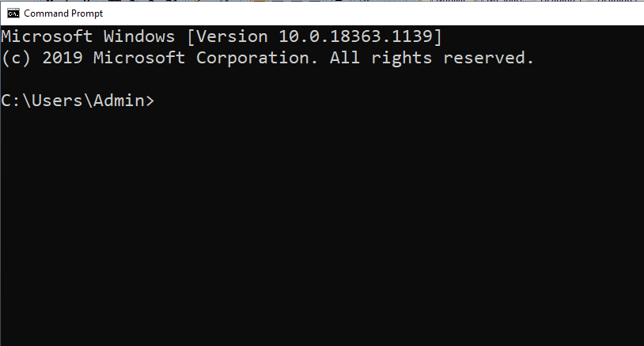Click the "Admin" folder name in the prompt
The height and width of the screenshot is (346, 644).
[119, 101]
